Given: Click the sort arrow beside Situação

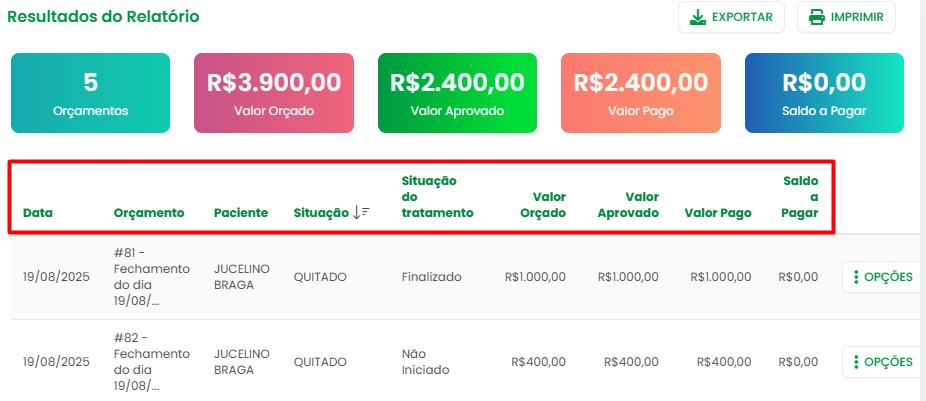Looking at the screenshot, I should 361,212.
